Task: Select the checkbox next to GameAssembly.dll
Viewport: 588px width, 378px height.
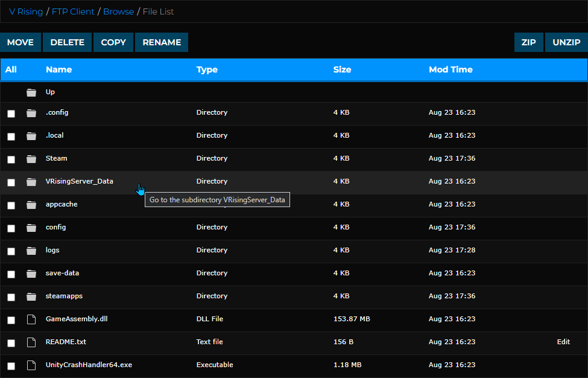Action: coord(11,319)
